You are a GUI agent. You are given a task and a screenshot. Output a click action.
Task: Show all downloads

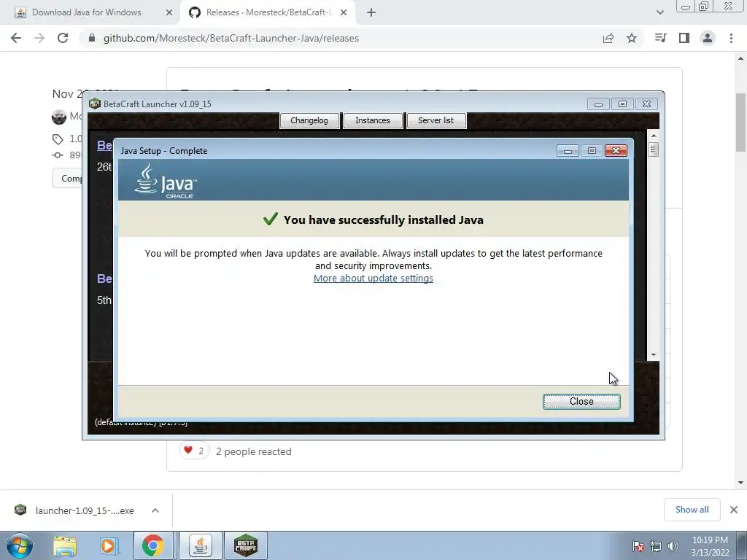(692, 510)
